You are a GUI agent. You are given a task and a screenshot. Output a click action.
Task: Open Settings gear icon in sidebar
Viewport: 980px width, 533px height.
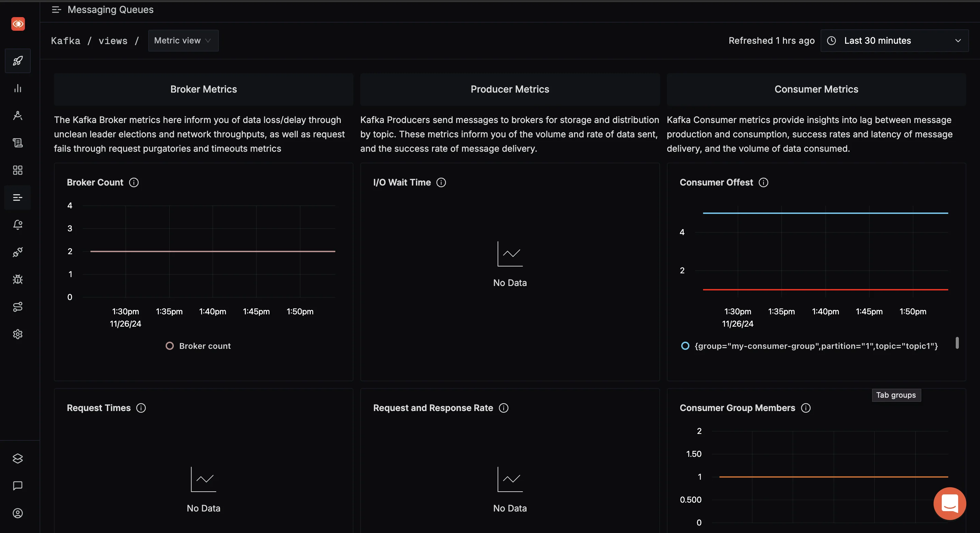(18, 334)
